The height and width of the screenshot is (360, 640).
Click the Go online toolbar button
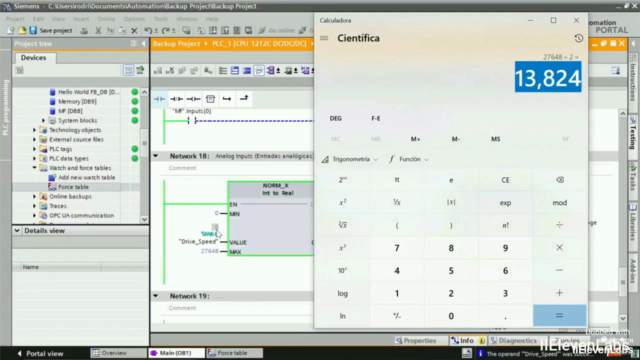[x=277, y=31]
